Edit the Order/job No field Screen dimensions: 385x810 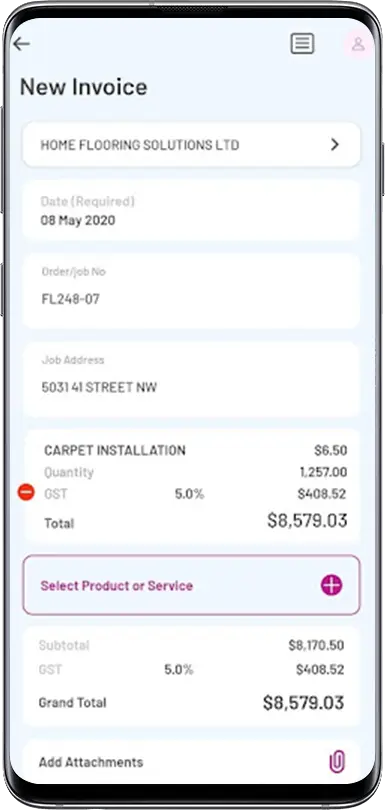[191, 291]
